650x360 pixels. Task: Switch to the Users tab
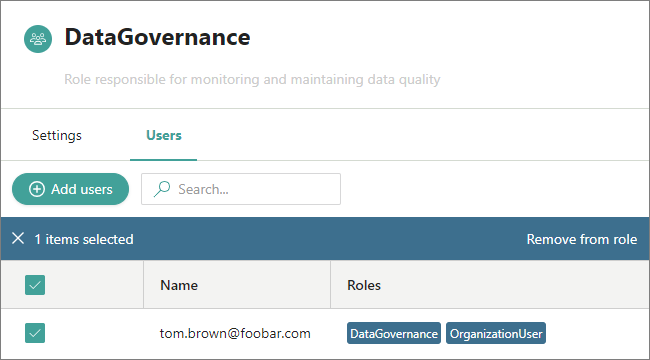point(164,136)
